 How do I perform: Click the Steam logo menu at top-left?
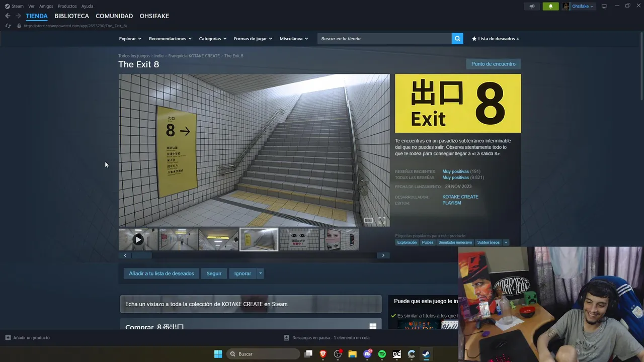[14, 6]
